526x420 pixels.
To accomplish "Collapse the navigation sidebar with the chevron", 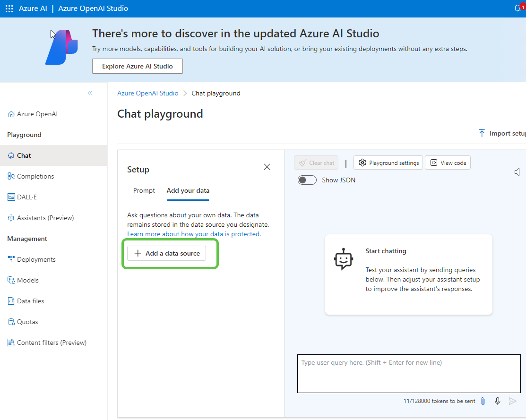I will (x=90, y=94).
